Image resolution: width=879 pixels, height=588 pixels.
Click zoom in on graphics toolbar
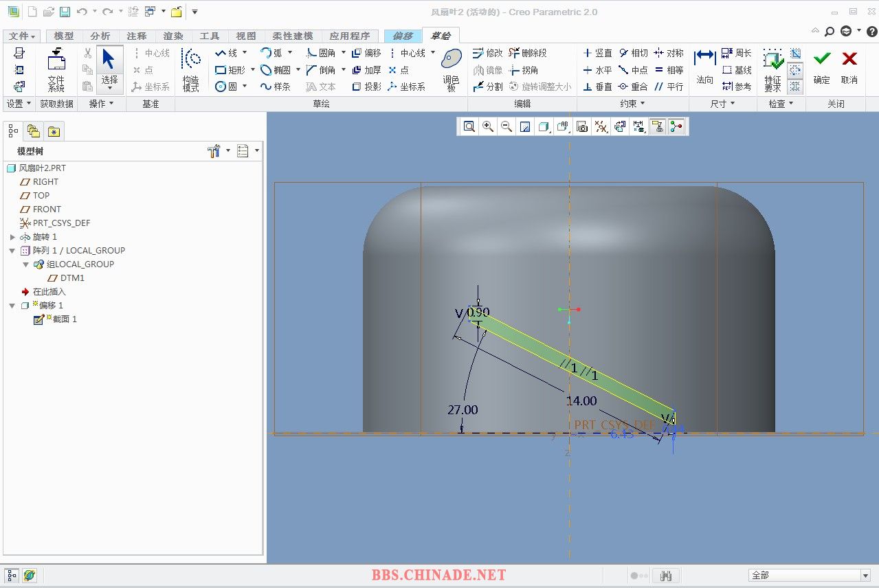[488, 126]
